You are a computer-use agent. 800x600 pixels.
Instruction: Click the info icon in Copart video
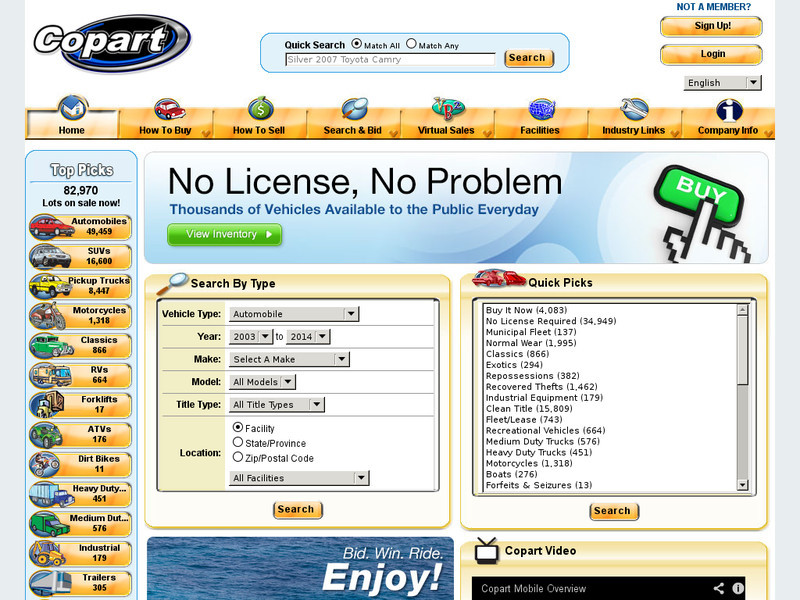[x=738, y=588]
